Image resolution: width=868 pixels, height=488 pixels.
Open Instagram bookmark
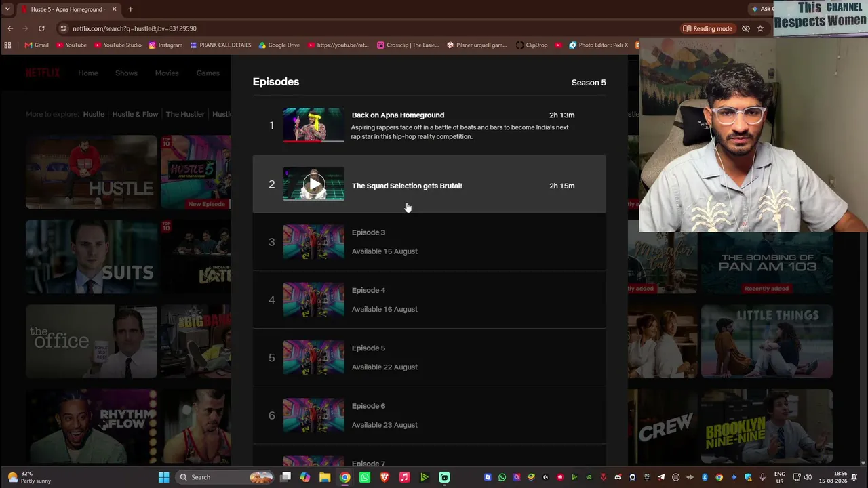pyautogui.click(x=165, y=45)
